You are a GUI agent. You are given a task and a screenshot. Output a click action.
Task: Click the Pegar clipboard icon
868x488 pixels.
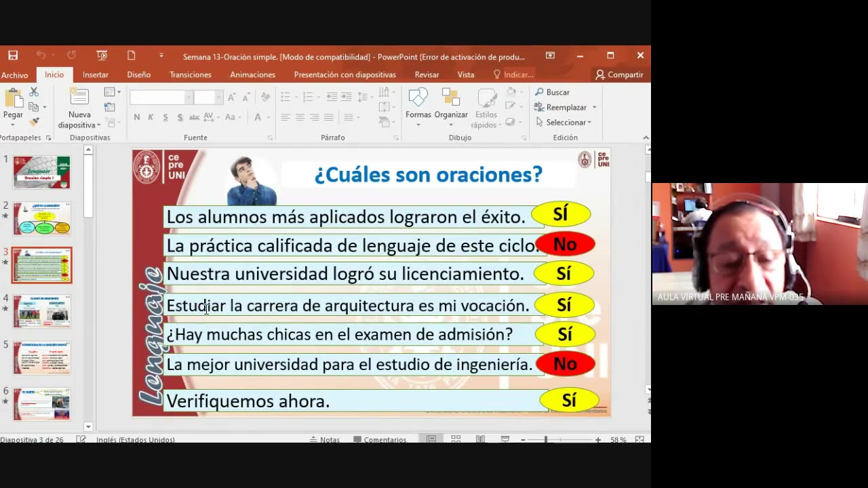pos(13,99)
